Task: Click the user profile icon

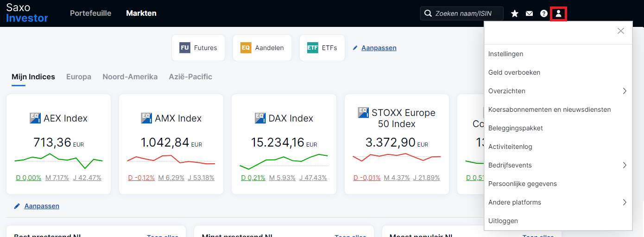Action: click(558, 14)
